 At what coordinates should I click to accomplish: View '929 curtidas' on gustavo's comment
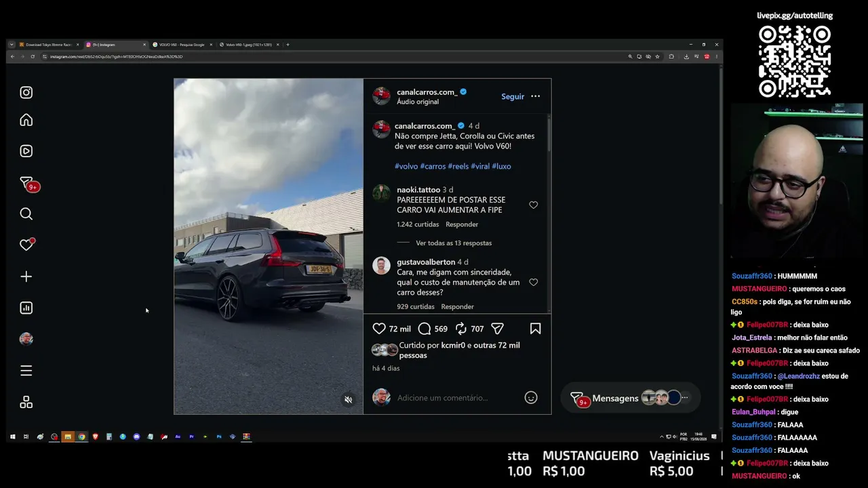point(416,306)
